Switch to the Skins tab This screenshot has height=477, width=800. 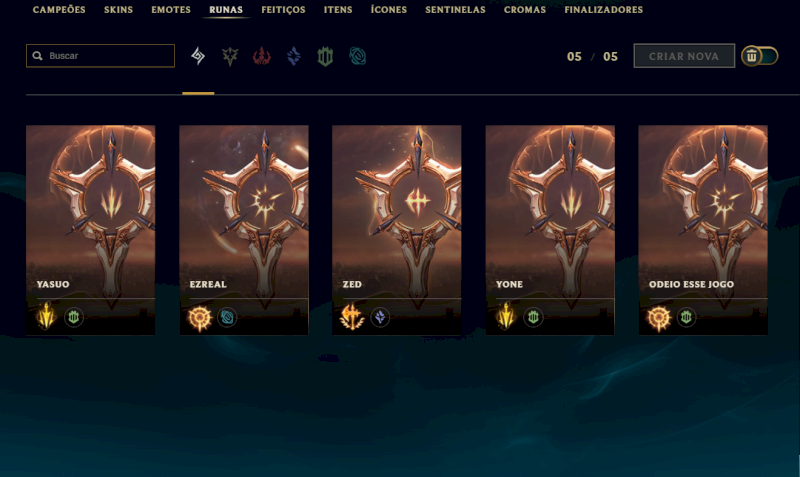[x=118, y=10]
